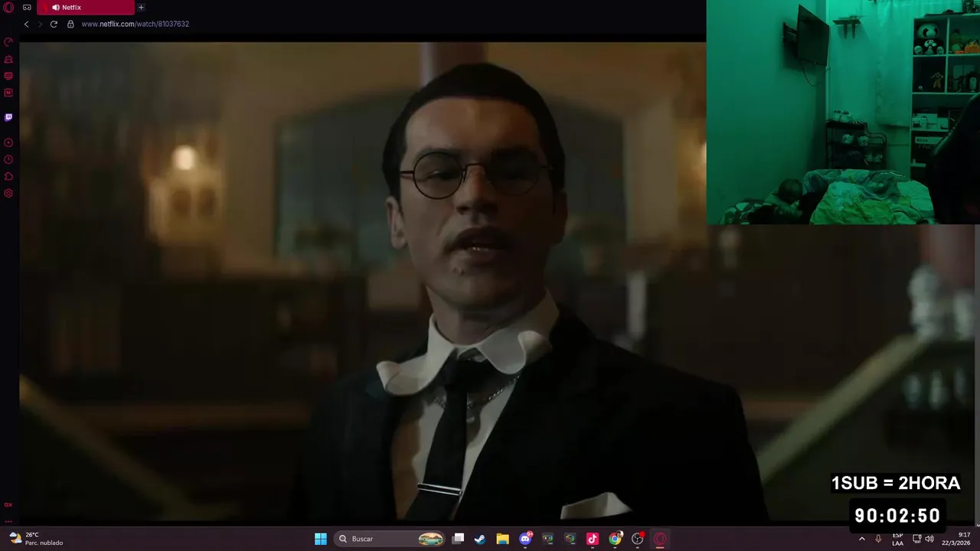The height and width of the screenshot is (551, 980).
Task: Open Task View on the taskbar
Action: 458,539
